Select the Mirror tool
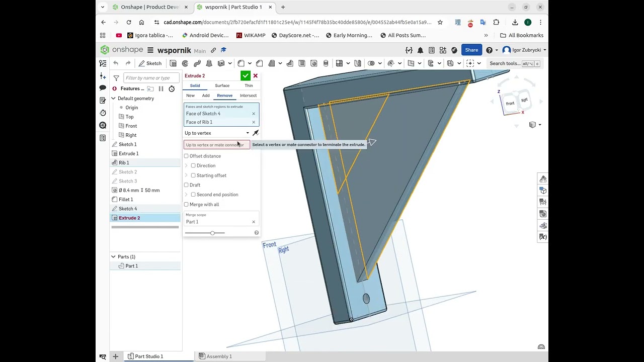The image size is (644, 362). pos(358,63)
